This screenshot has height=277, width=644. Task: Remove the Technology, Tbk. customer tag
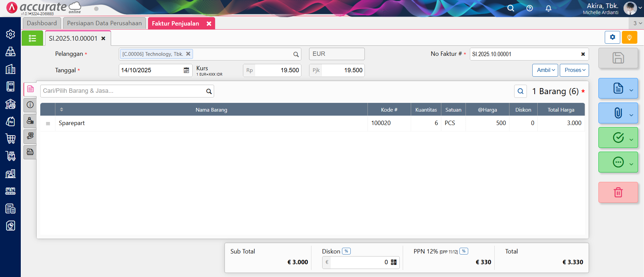188,54
